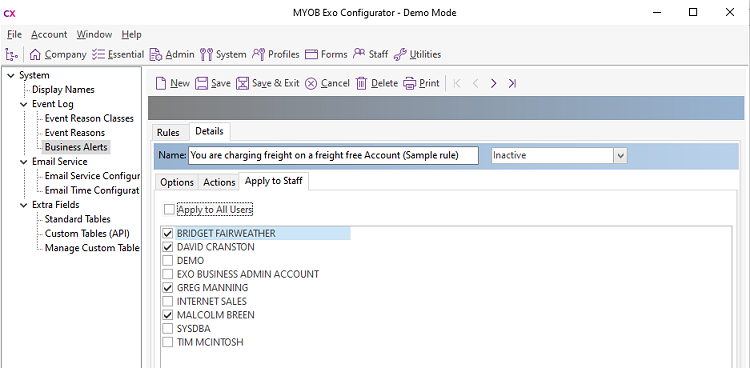Switch to the Actions tab
750x368 pixels.
(x=219, y=182)
